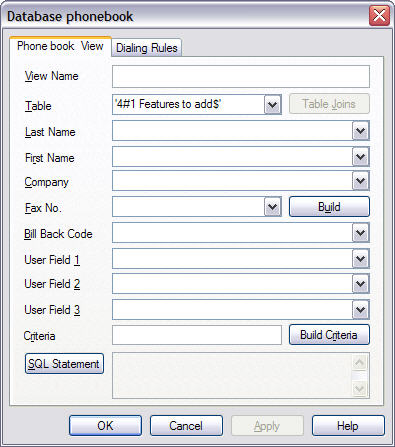Expand the First Name dropdown
The height and width of the screenshot is (447, 395).
[x=361, y=157]
